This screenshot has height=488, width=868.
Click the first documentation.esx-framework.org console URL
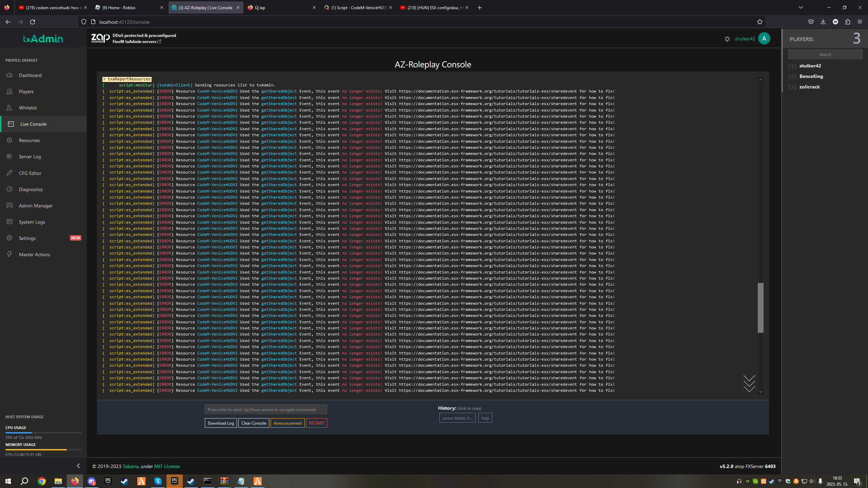click(488, 91)
